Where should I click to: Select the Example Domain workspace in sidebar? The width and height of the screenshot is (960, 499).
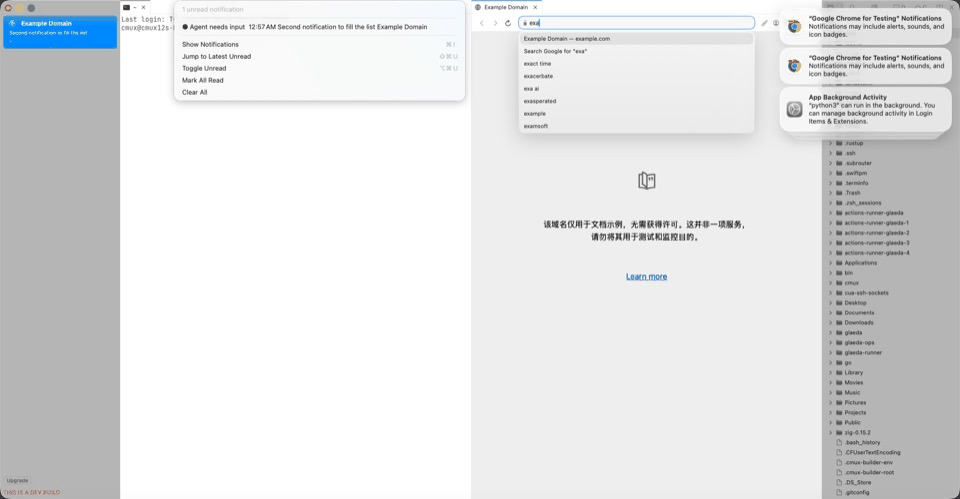coord(60,32)
